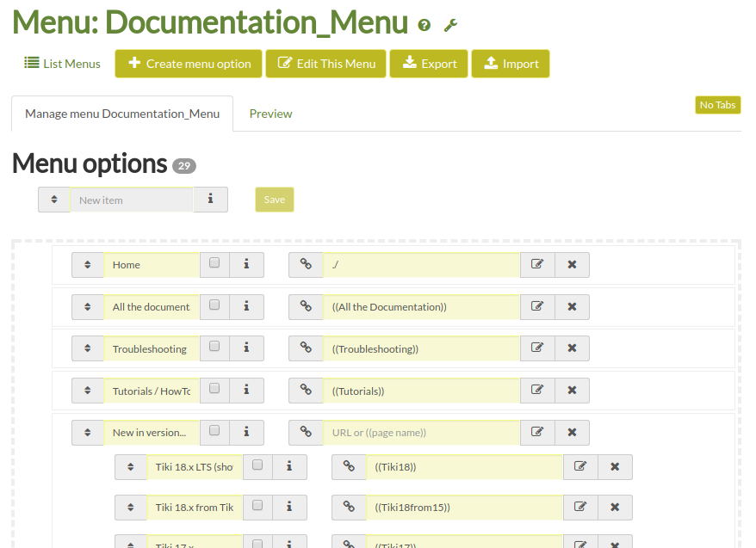Switch to the Preview tab
The width and height of the screenshot is (756, 548).
(x=270, y=114)
